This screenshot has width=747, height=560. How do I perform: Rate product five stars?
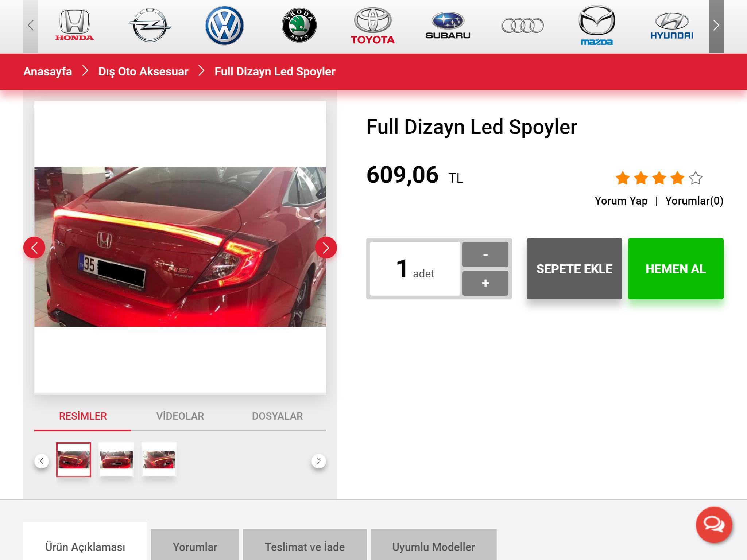click(x=696, y=178)
